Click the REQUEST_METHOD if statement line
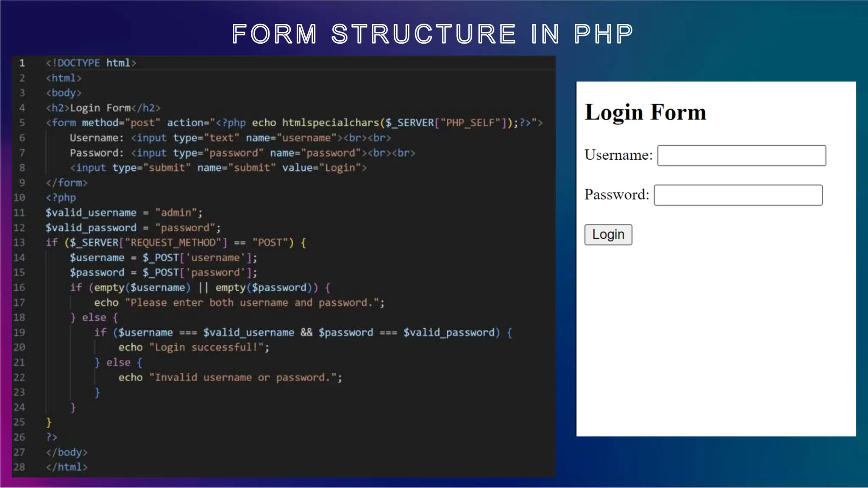868x488 pixels. pos(176,243)
